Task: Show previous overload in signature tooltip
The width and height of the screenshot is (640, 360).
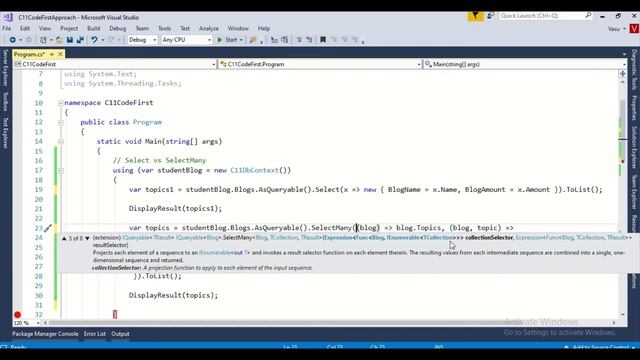Action: coord(64,238)
